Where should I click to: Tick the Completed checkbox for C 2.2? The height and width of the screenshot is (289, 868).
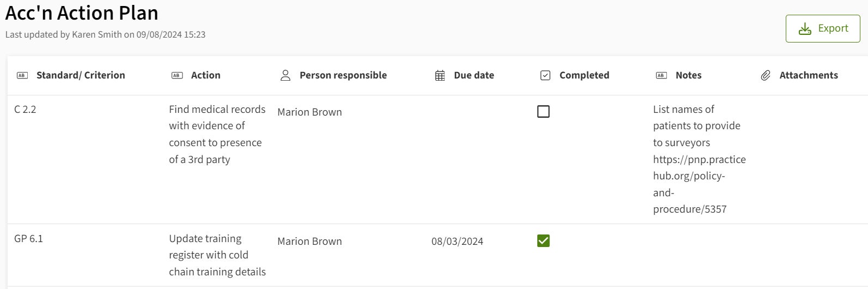coord(543,112)
